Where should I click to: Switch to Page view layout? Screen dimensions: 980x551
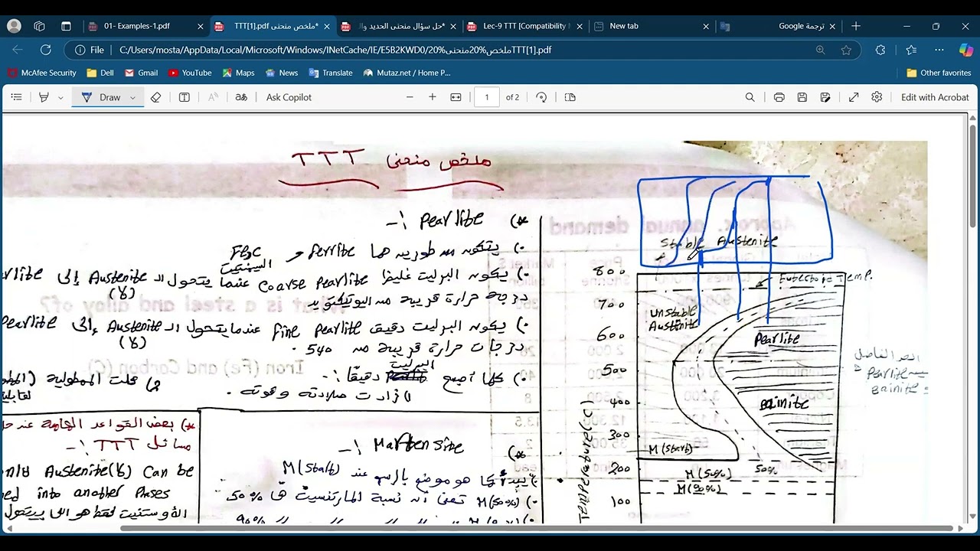click(570, 97)
